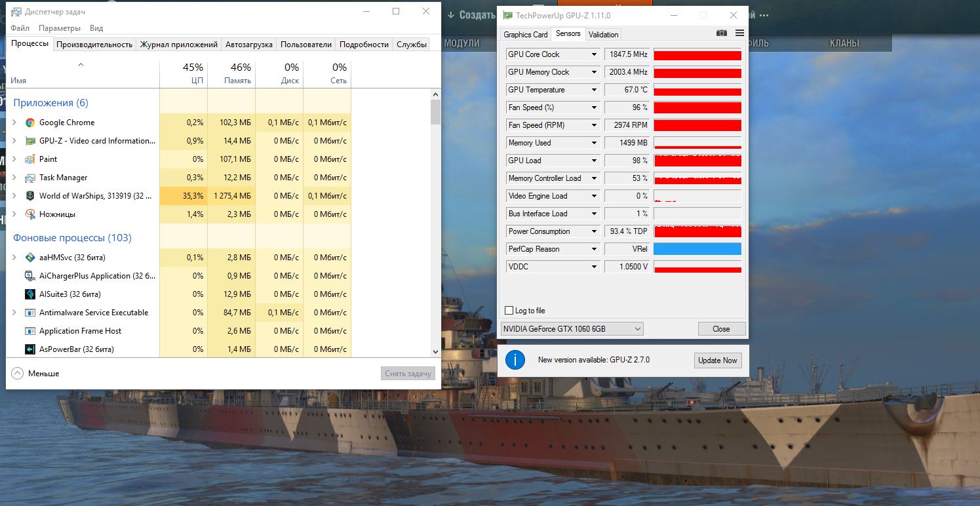The image size is (980, 506).
Task: Click the Paint application icon
Action: click(29, 159)
